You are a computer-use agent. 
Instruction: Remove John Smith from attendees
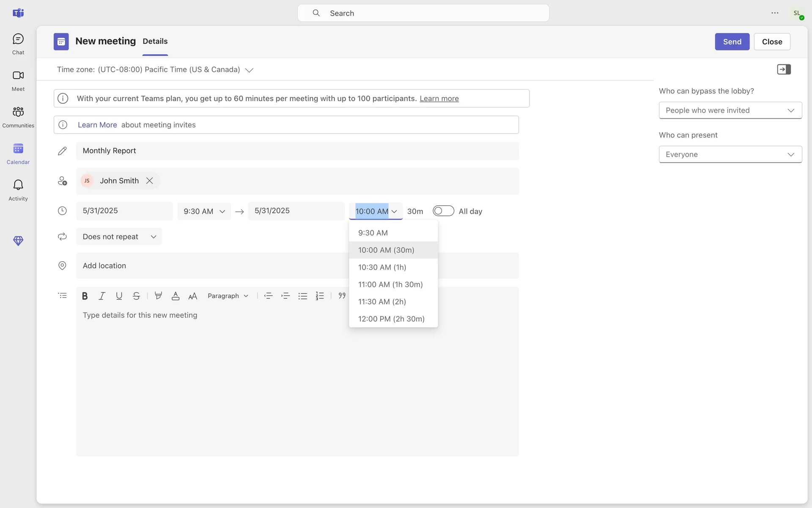click(x=150, y=181)
